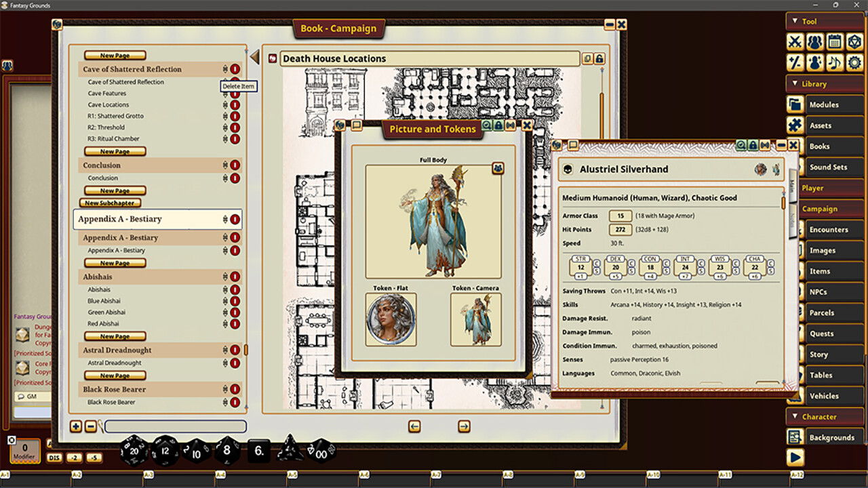Open the Options gear tool
Viewport: 868px width, 488px height.
point(855,62)
